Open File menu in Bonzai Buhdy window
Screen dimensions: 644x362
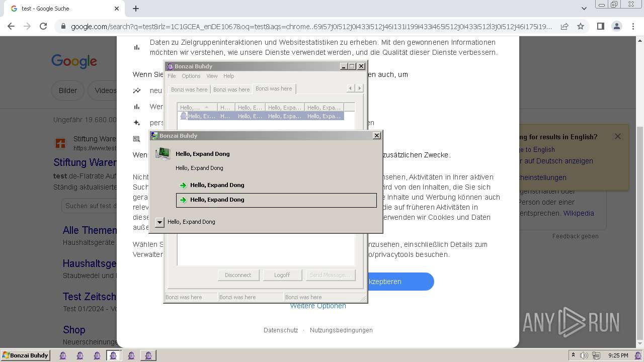[172, 76]
